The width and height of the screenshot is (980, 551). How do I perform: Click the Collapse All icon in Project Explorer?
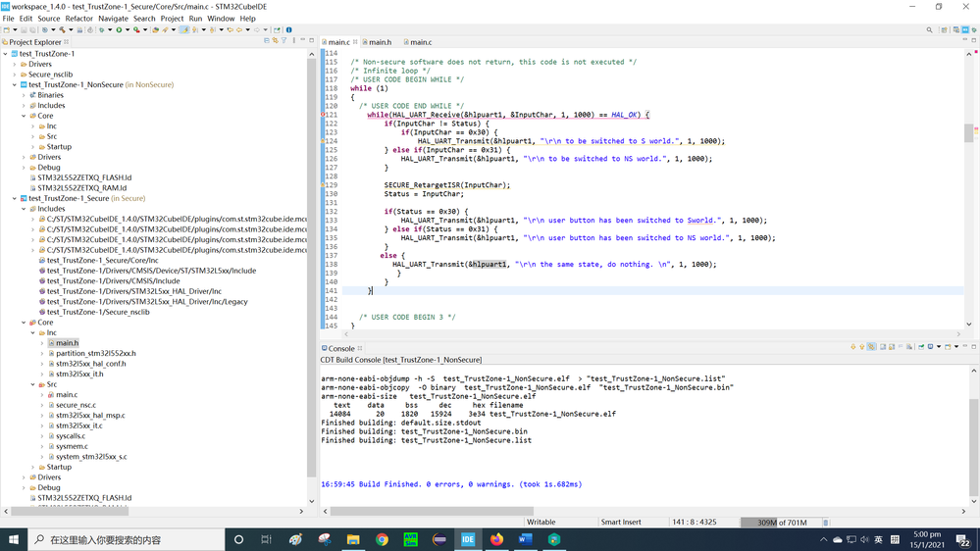tap(267, 41)
